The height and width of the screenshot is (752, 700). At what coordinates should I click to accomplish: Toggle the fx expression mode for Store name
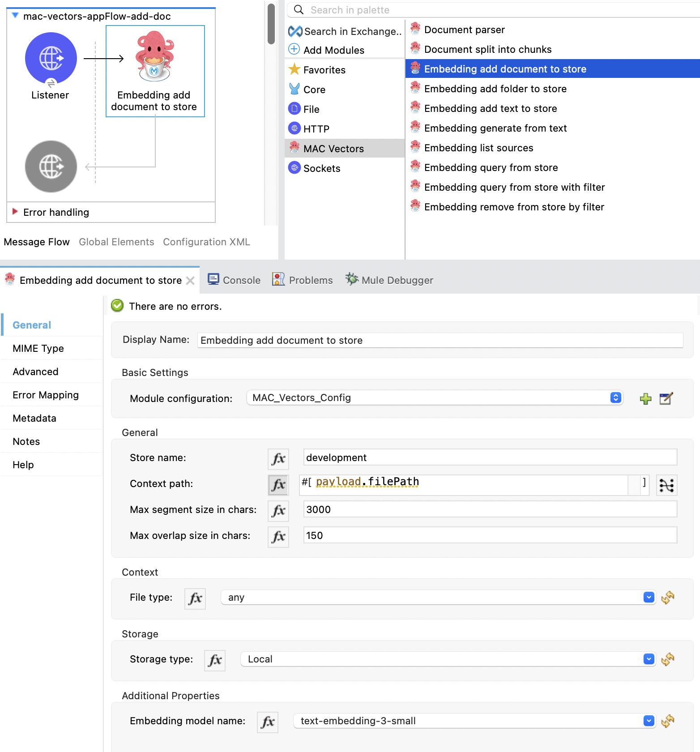click(x=278, y=459)
